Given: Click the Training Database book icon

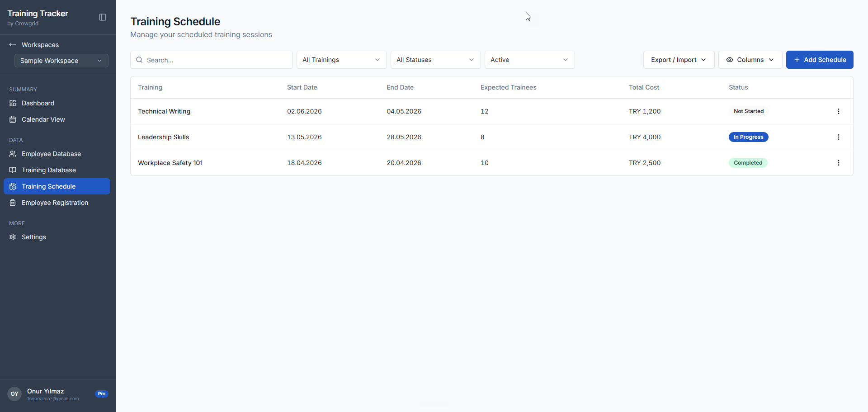Looking at the screenshot, I should pos(13,170).
